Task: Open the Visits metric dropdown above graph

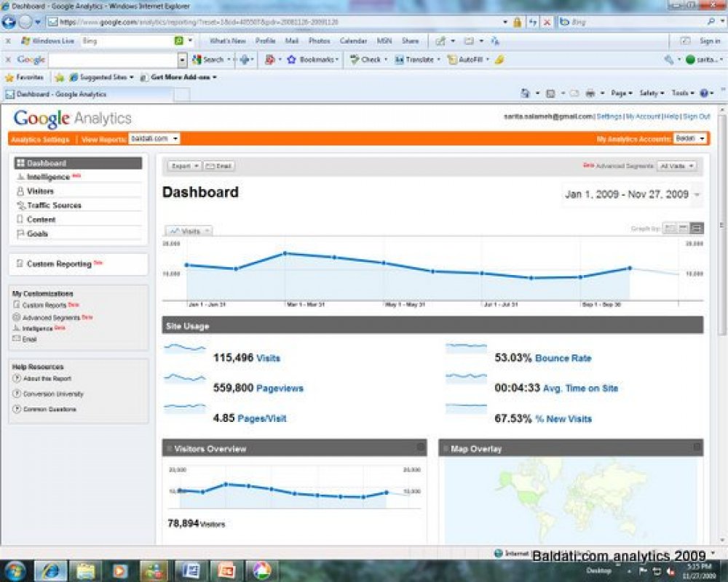Action: [189, 231]
